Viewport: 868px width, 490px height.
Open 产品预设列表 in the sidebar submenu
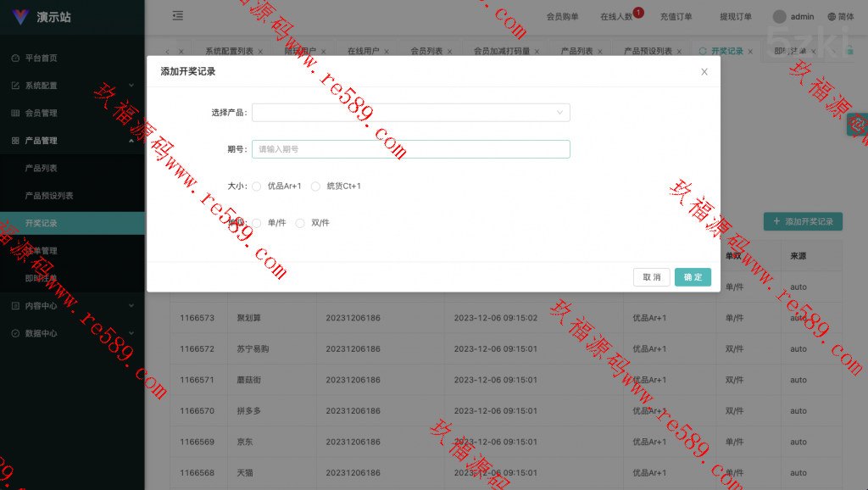click(x=49, y=196)
